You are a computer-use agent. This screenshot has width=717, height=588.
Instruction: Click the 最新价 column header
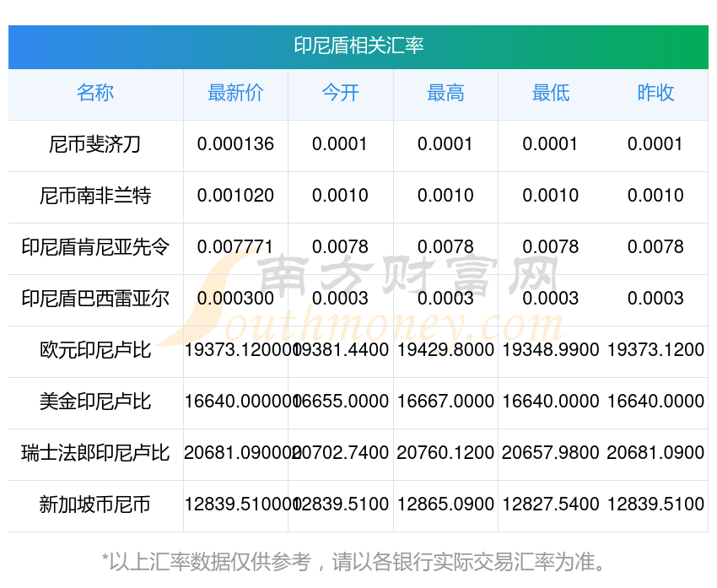pyautogui.click(x=235, y=94)
